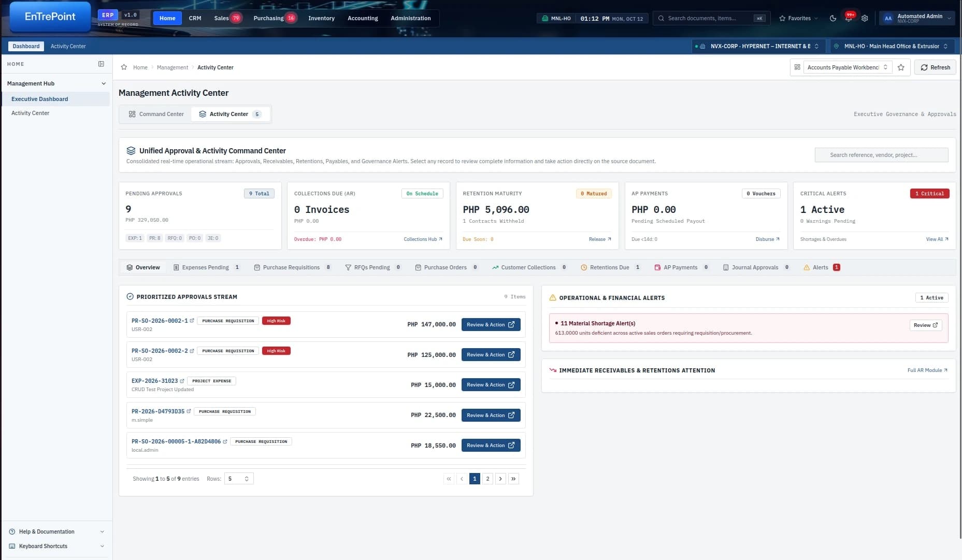
Task: Select the Alerts tab
Action: (822, 267)
